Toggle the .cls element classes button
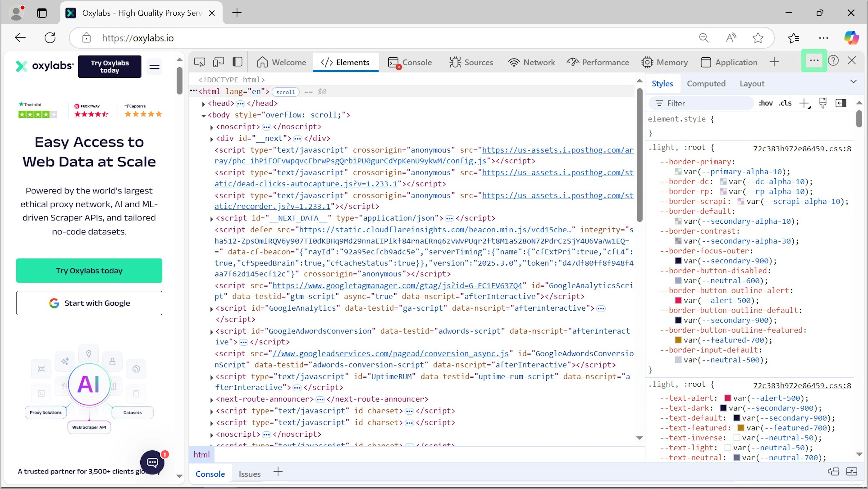868x489 pixels. click(785, 103)
